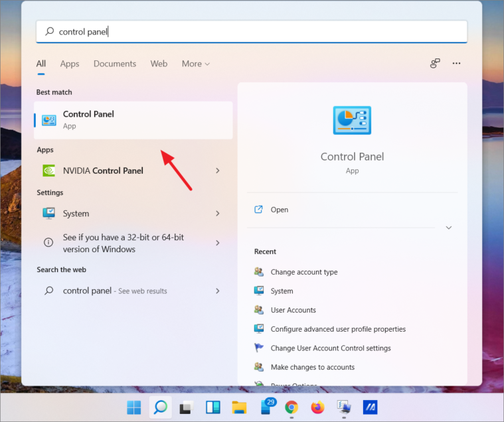This screenshot has width=504, height=422.
Task: Launch Firefox from taskbar
Action: [318, 407]
